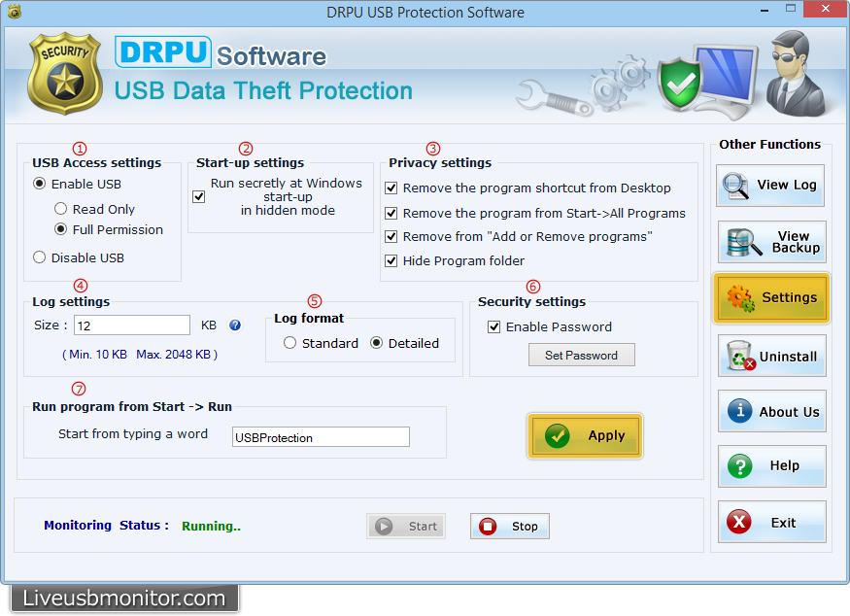
Task: Click the Help question mark icon
Action: (740, 466)
